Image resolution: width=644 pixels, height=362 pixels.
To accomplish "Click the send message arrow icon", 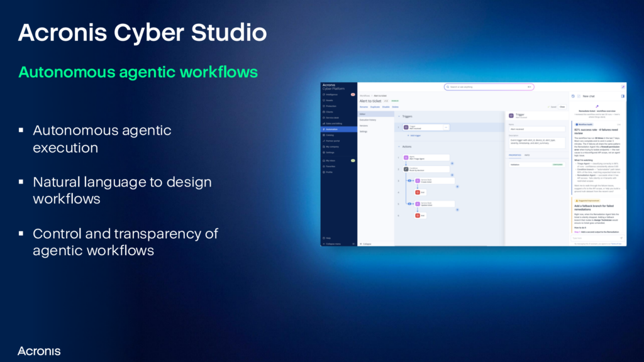I will tap(621, 238).
